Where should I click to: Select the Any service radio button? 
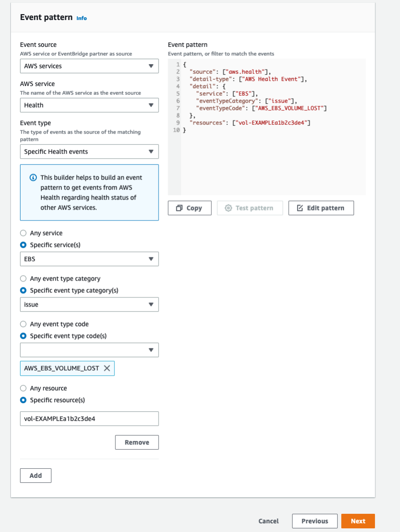[23, 233]
